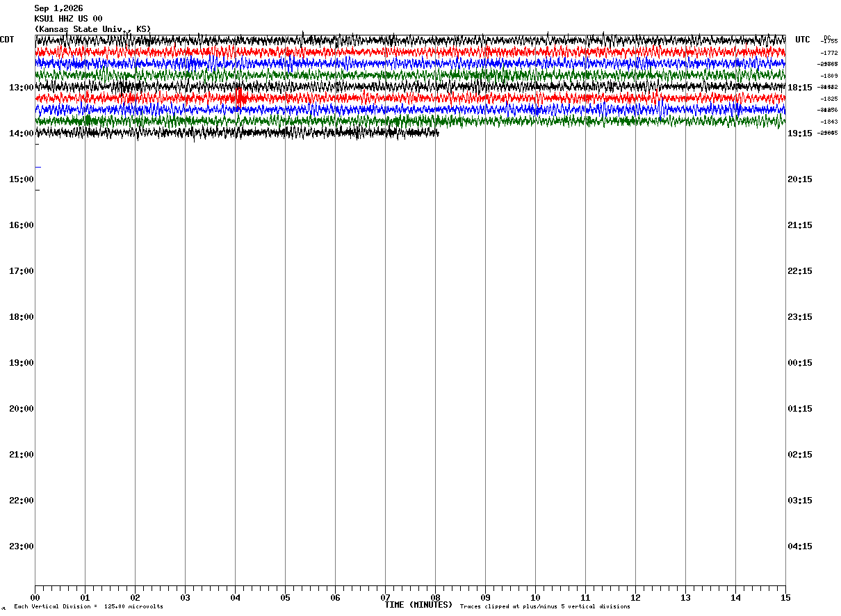Click minute 08 on the time axis
This screenshot has width=841, height=616.
pos(435,597)
